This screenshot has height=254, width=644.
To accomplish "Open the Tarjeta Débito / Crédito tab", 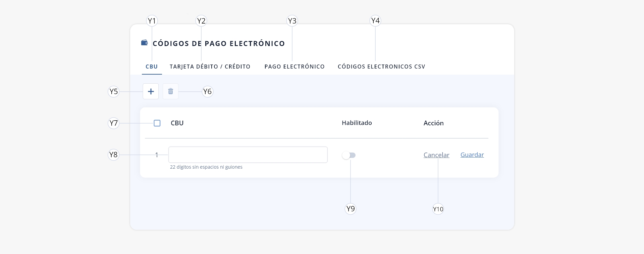I will pos(210,67).
